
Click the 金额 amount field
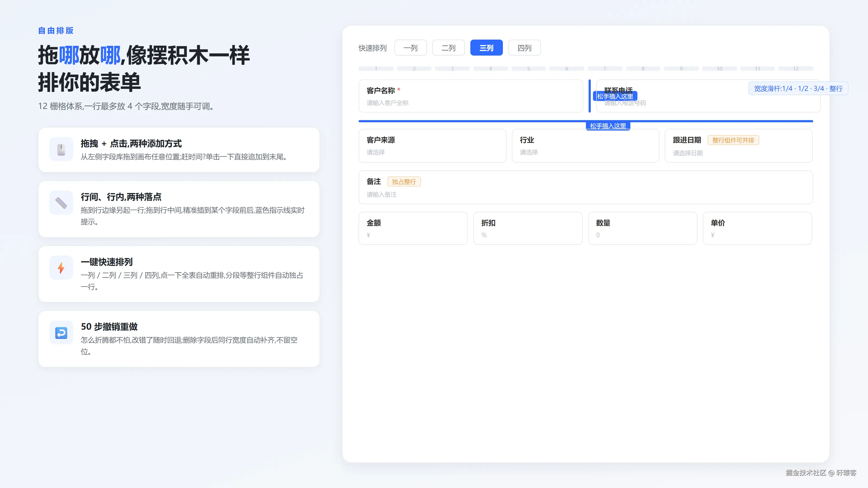413,228
